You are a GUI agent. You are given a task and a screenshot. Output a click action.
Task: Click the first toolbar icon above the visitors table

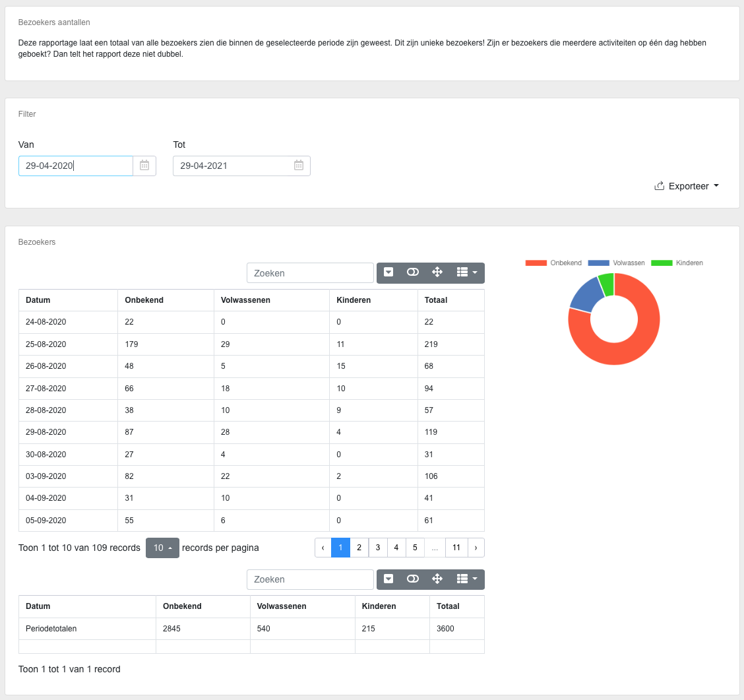(x=388, y=272)
